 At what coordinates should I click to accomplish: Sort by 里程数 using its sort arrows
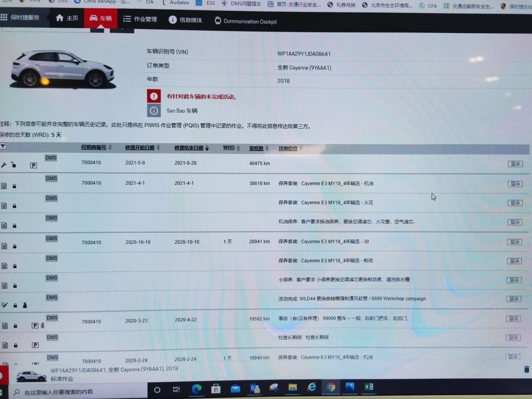point(267,148)
